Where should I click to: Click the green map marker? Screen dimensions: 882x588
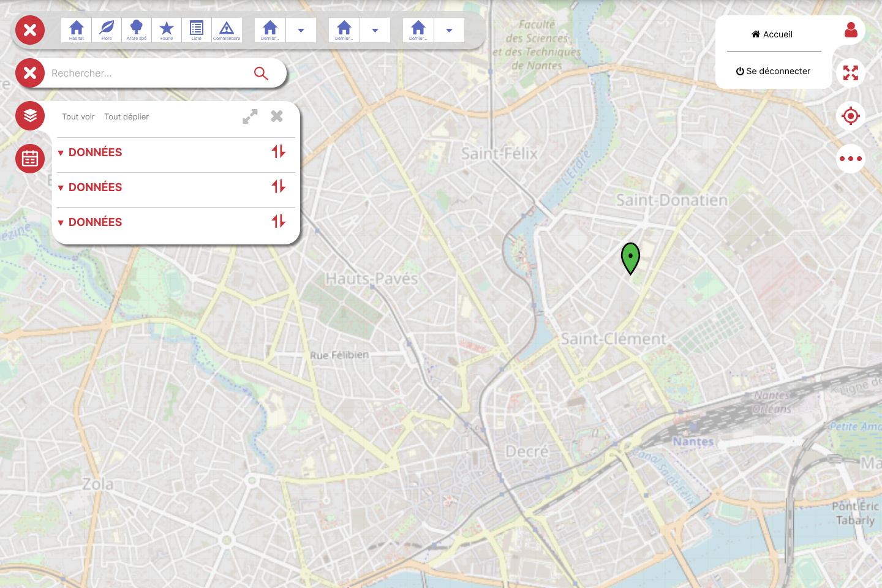(630, 257)
